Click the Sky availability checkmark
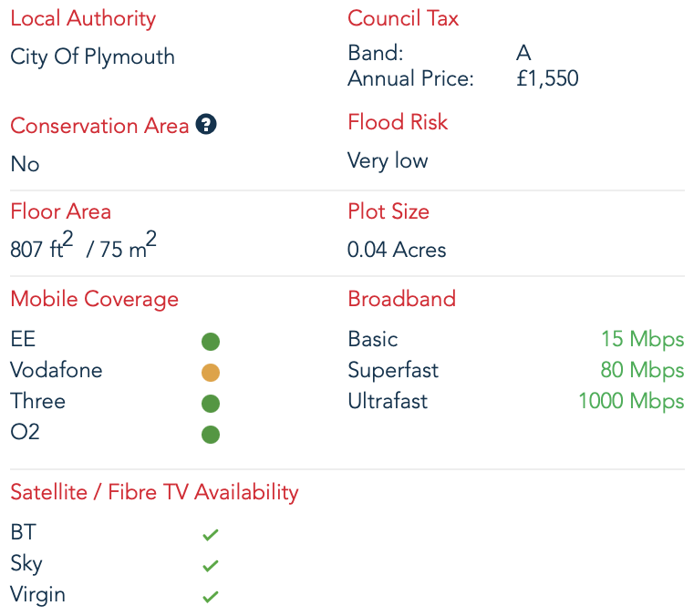This screenshot has height=616, width=694. [x=211, y=566]
